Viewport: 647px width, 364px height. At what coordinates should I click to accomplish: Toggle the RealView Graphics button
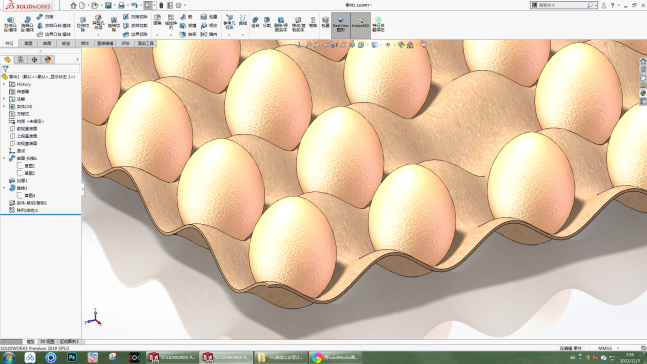340,25
